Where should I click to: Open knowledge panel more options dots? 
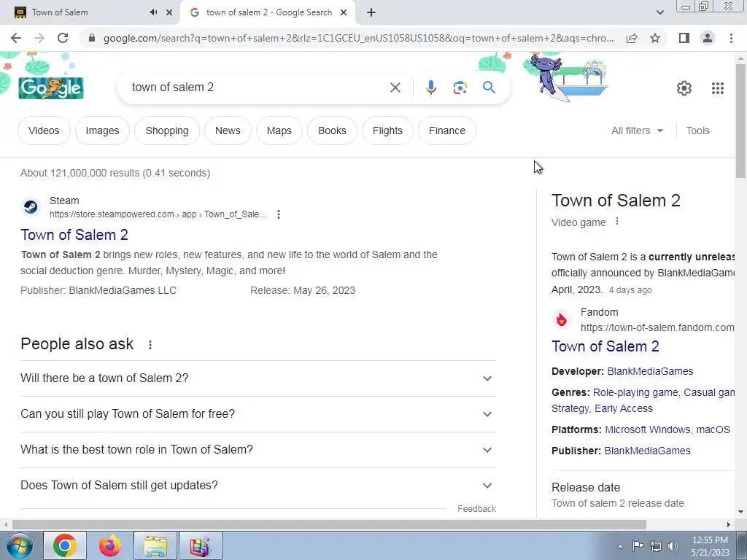point(617,222)
